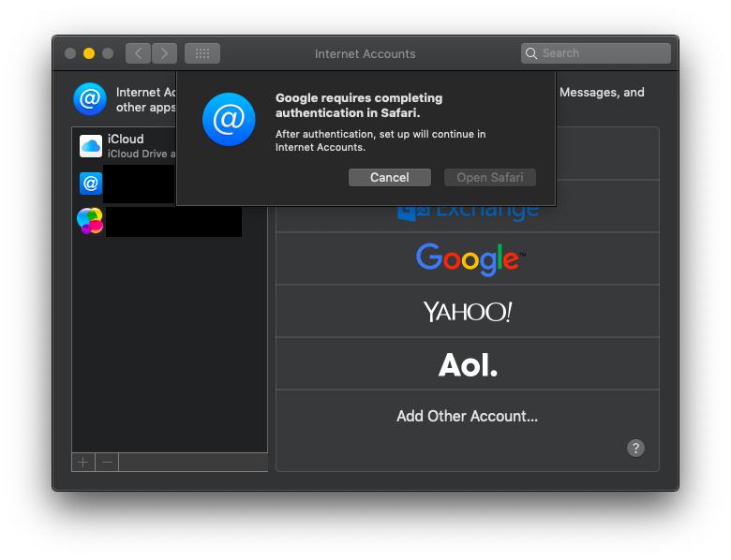Add an account with the plus button
The image size is (731, 560).
(x=83, y=463)
